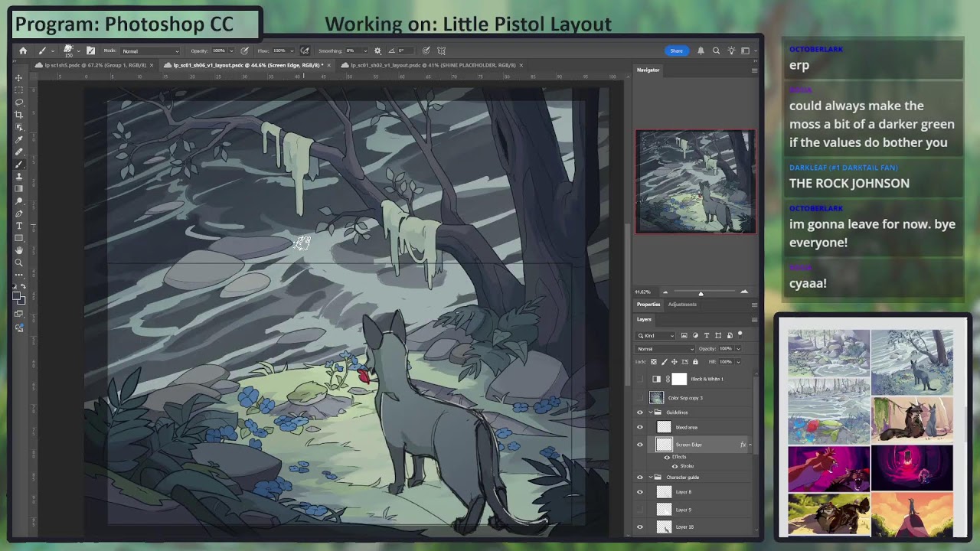This screenshot has width=980, height=551.
Task: Select the Lasso tool
Action: pyautogui.click(x=19, y=103)
